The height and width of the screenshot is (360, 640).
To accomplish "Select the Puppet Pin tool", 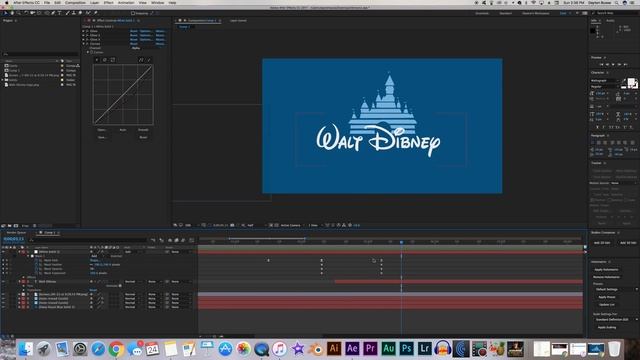I will point(96,13).
